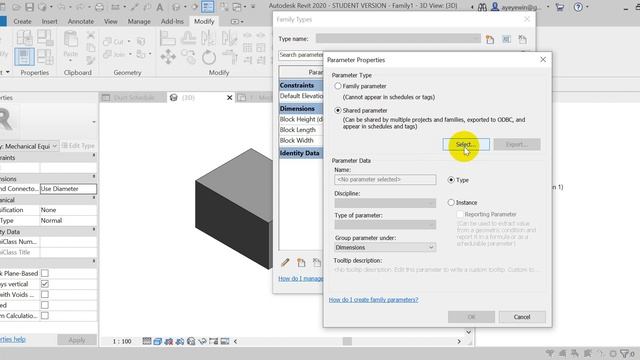
Task: Open Visual Style icon in view control bar
Action: (x=158, y=341)
